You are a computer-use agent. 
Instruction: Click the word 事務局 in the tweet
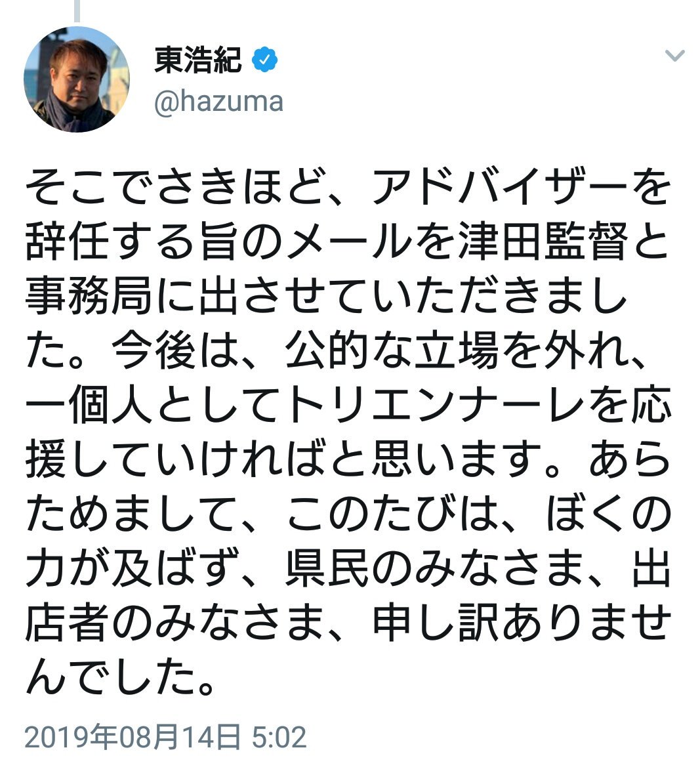pos(89,296)
